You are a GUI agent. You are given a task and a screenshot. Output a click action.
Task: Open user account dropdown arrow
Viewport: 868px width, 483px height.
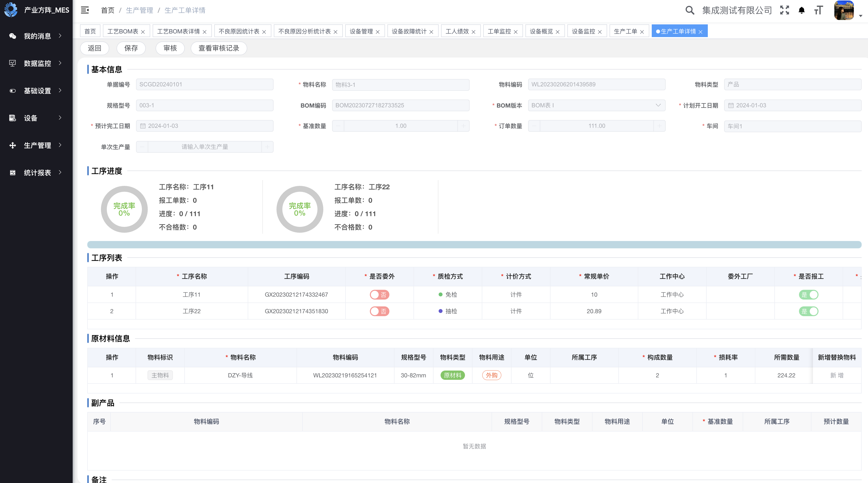click(861, 16)
